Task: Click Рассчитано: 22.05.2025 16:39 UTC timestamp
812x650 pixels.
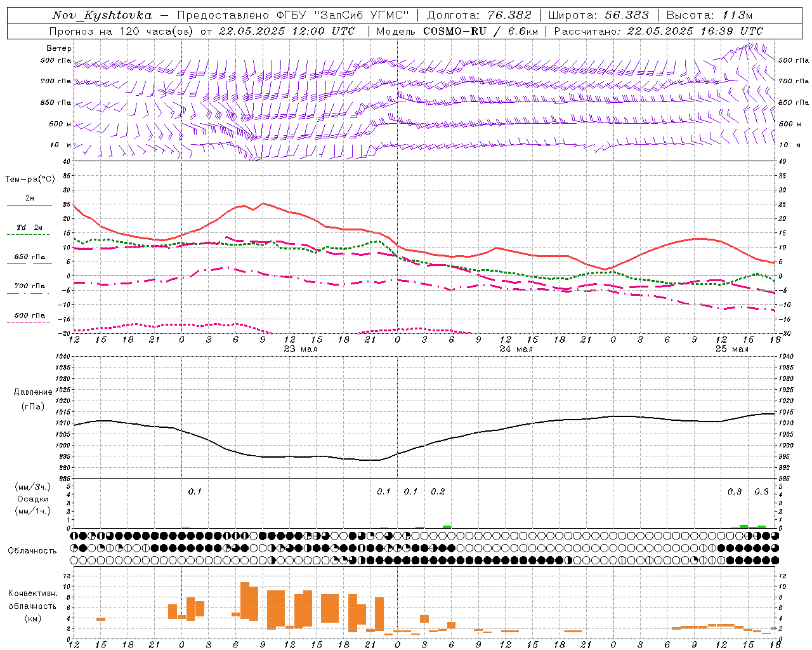Action: 658,31
